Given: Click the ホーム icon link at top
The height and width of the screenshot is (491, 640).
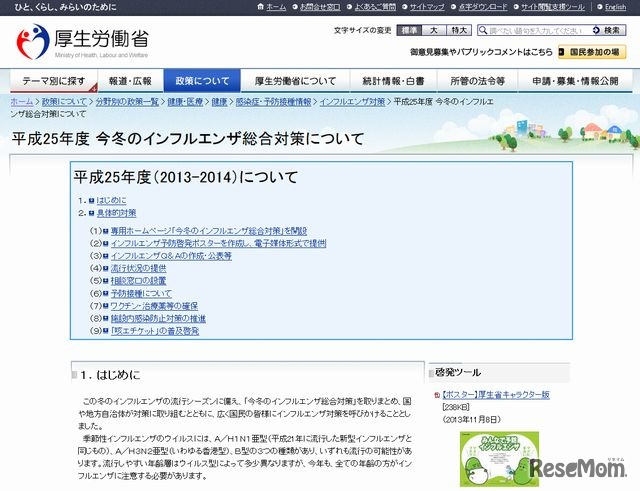Looking at the screenshot, I should click(x=270, y=7).
